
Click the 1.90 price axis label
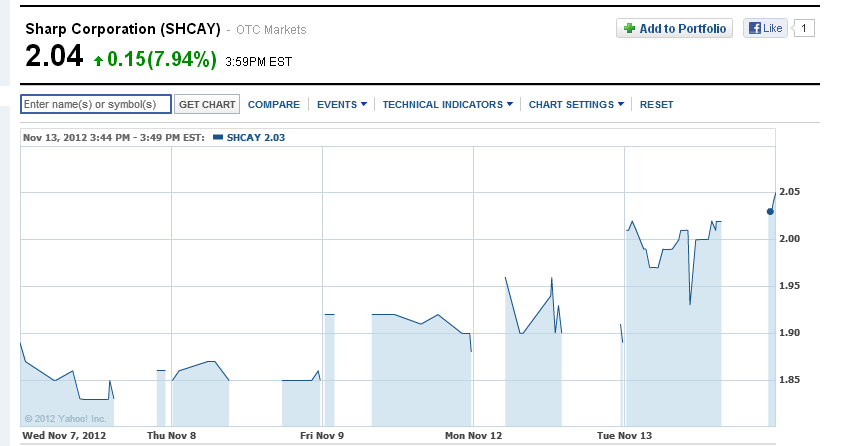789,333
